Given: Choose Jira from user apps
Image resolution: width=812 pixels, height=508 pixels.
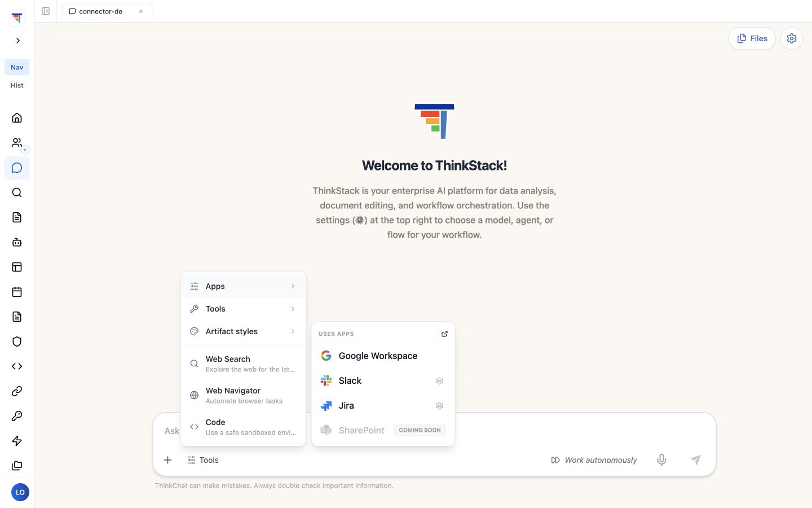Looking at the screenshot, I should click(383, 406).
